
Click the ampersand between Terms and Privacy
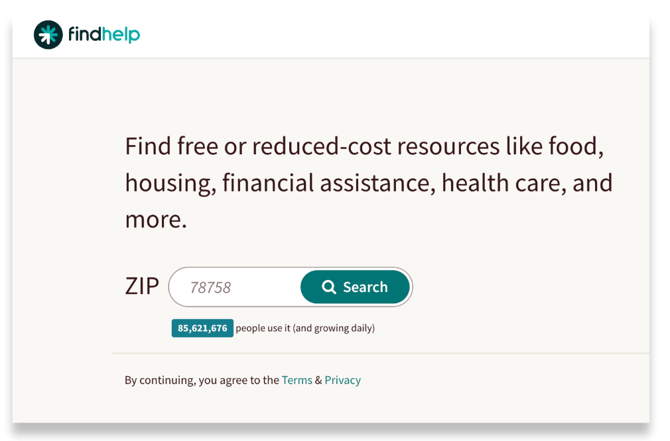point(319,380)
